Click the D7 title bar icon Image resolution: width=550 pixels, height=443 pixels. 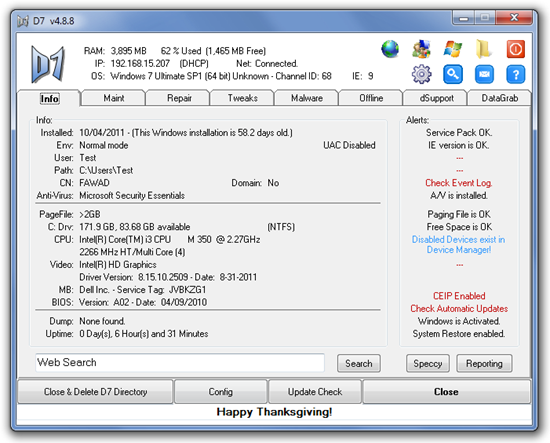(23, 21)
